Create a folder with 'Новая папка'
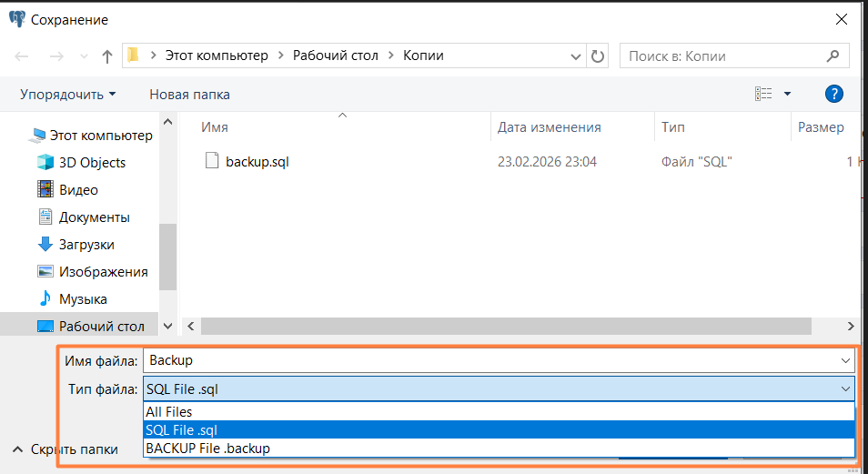Viewport: 868px width, 474px height. pyautogui.click(x=189, y=94)
